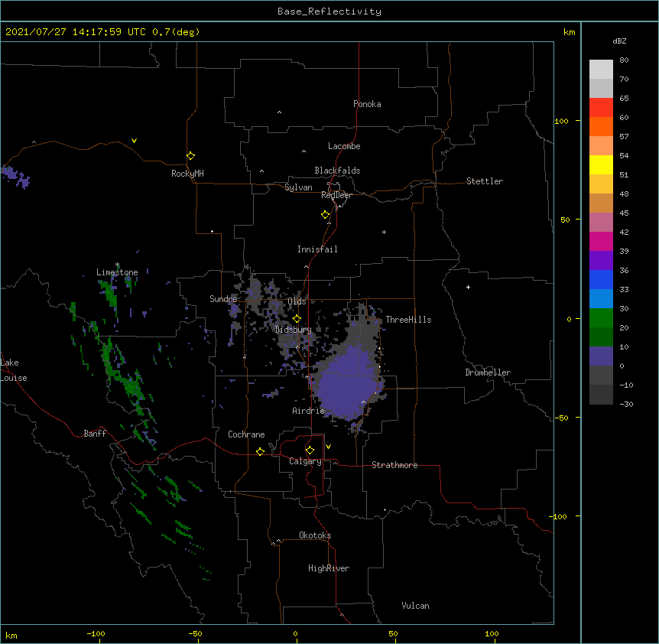Click the Innisfail city label

pos(317,249)
